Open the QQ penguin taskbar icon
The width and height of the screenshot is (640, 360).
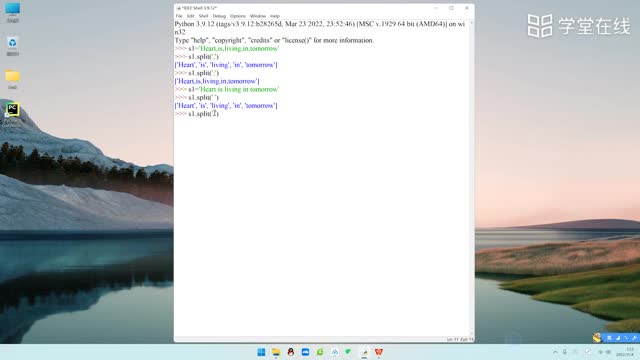tap(291, 352)
